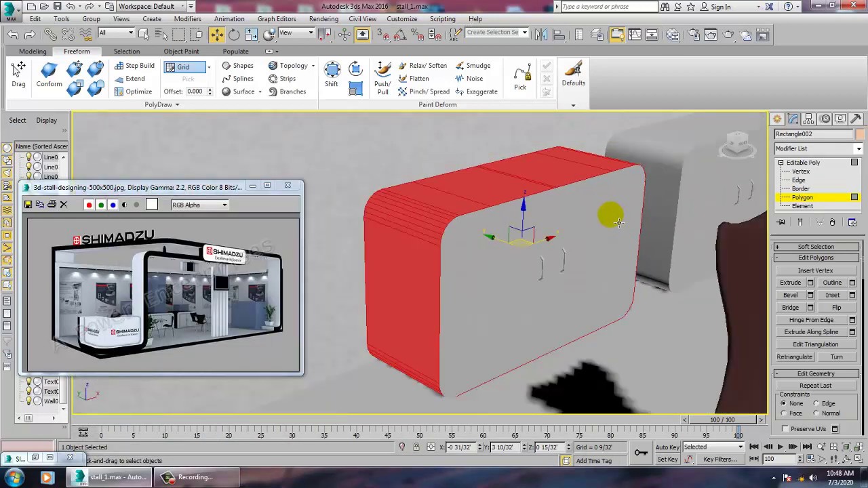The width and height of the screenshot is (868, 488).
Task: Select the Drag tool in PolyDraw
Action: tap(18, 75)
